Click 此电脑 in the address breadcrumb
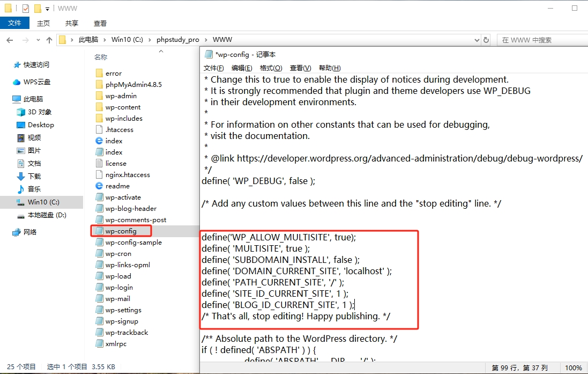 [x=88, y=39]
